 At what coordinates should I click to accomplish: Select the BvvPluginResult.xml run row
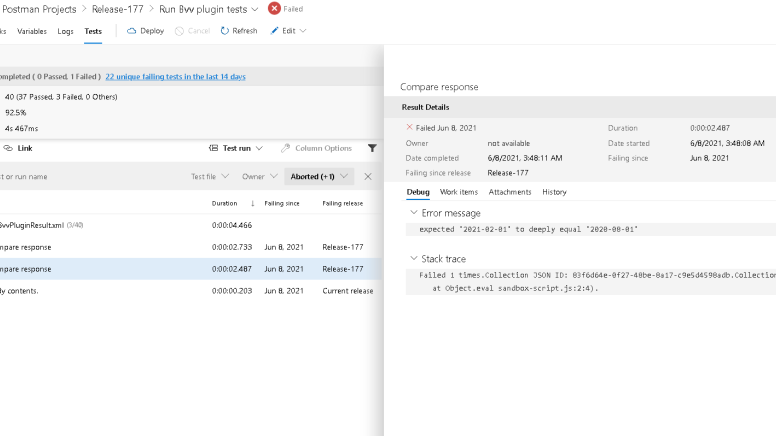(191, 225)
